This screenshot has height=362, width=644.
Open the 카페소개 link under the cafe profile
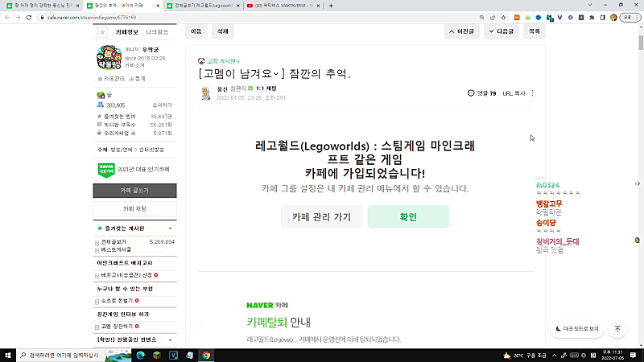(134, 65)
